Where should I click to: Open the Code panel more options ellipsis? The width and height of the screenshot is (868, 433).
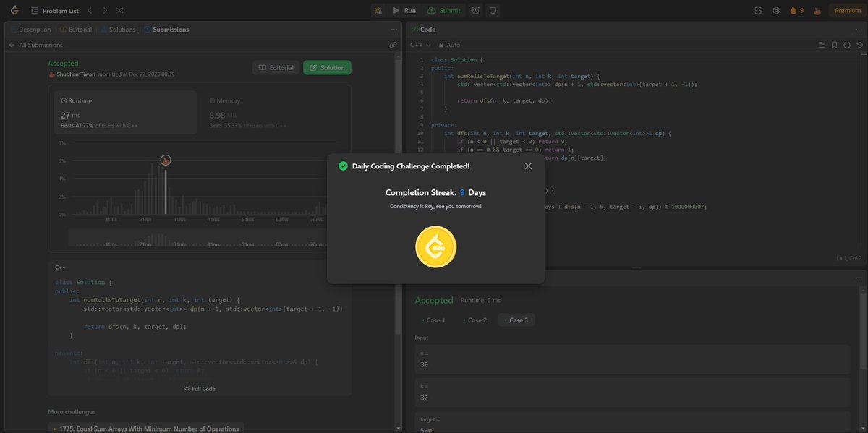tap(859, 30)
